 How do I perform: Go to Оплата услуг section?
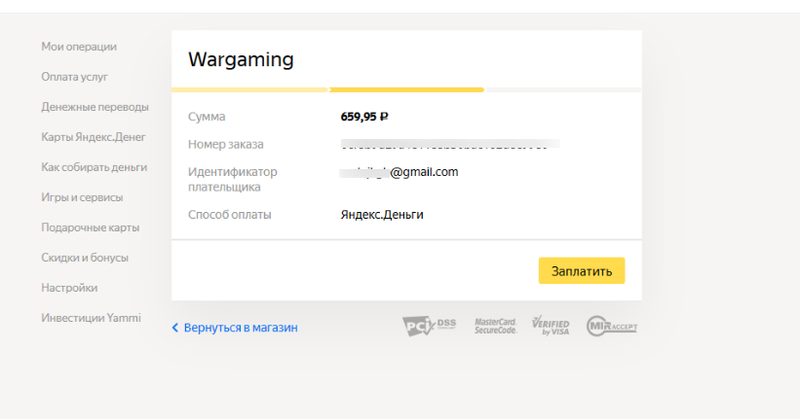tap(74, 77)
